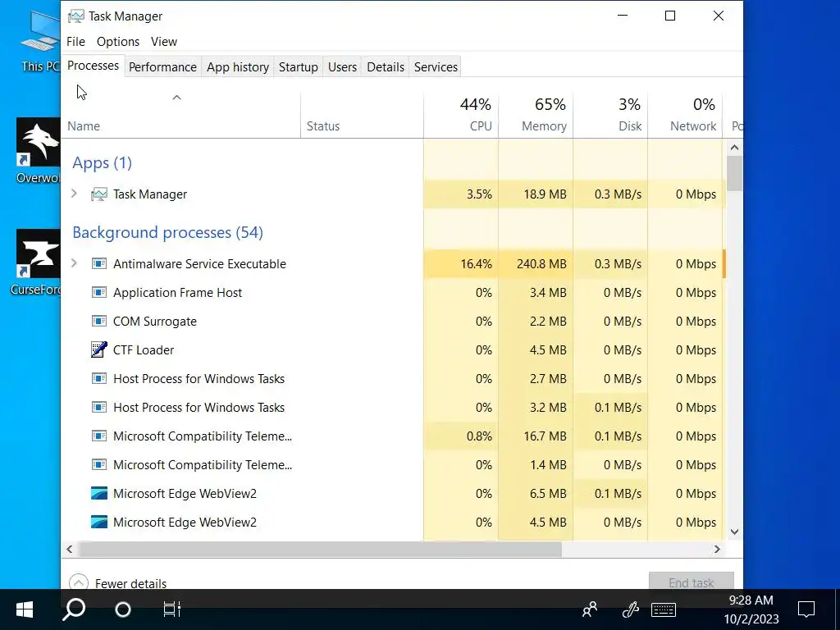Click the 240.8 MB memory cell
Viewport: 840px width, 630px height.
point(536,263)
